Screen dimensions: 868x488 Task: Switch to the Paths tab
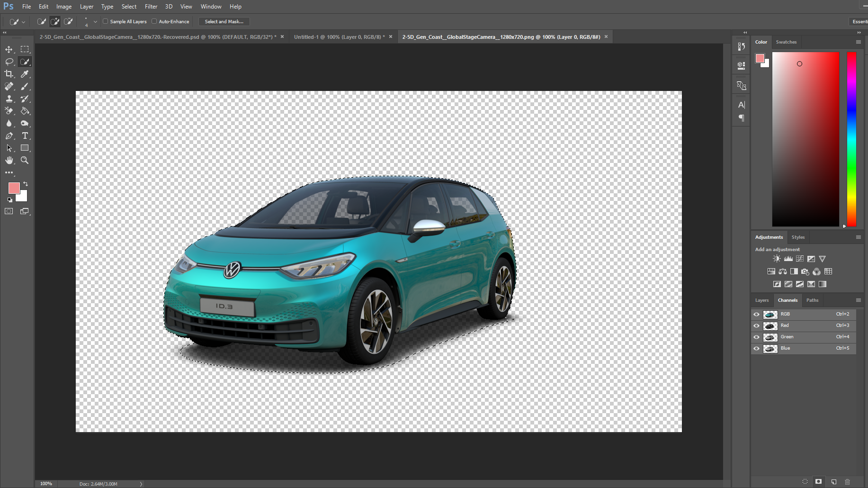pos(812,300)
